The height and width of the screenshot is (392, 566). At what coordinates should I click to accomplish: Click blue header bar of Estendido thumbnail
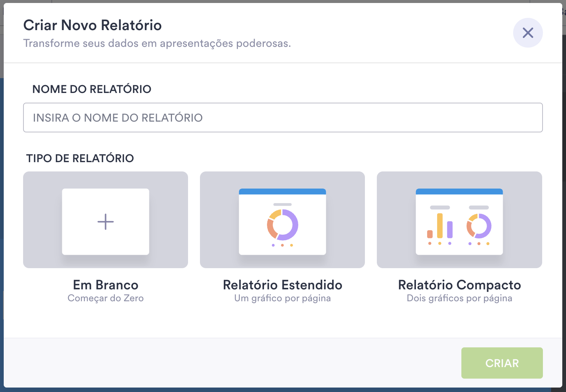[283, 192]
